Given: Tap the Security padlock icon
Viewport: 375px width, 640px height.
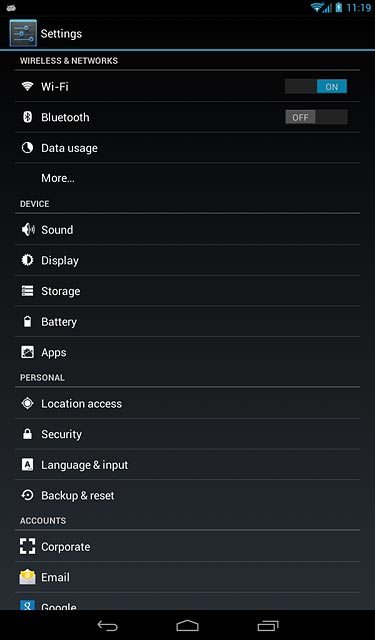Looking at the screenshot, I should pyautogui.click(x=27, y=434).
